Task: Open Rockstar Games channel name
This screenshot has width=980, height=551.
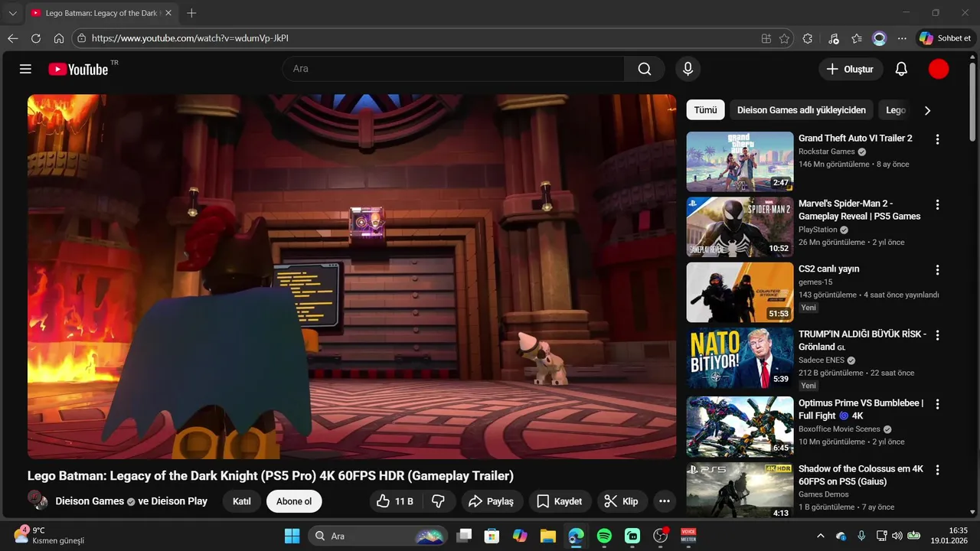Action: pyautogui.click(x=826, y=152)
